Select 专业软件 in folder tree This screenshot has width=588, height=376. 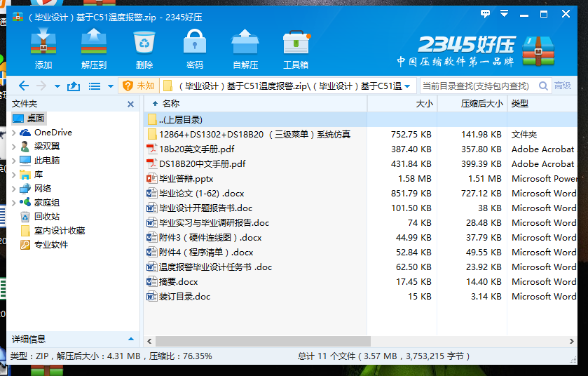[x=44, y=245]
